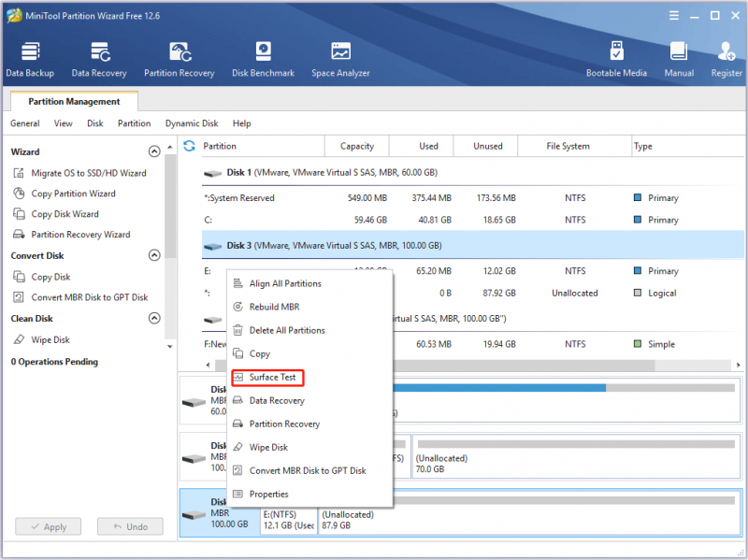Open Space Analyzer
Viewport: 748px width, 560px height.
[340, 60]
